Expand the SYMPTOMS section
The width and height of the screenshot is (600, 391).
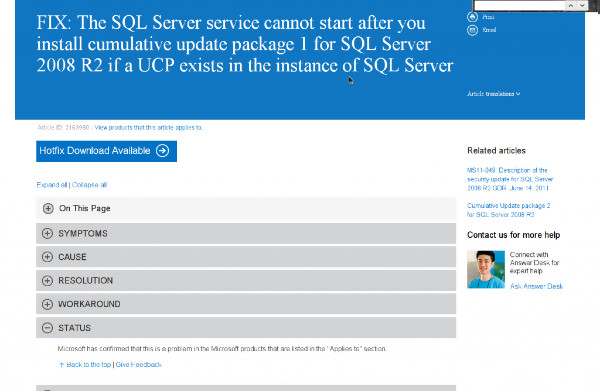click(246, 233)
